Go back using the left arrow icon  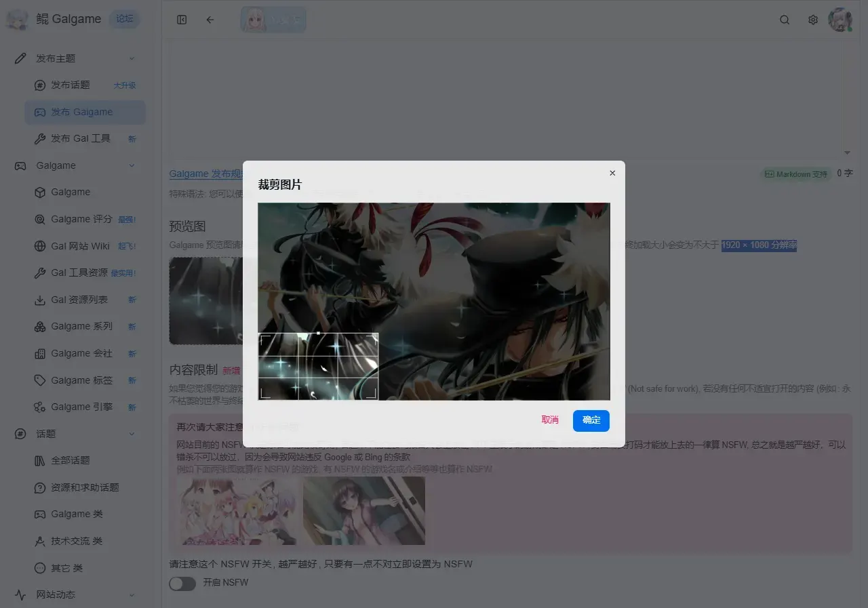210,20
